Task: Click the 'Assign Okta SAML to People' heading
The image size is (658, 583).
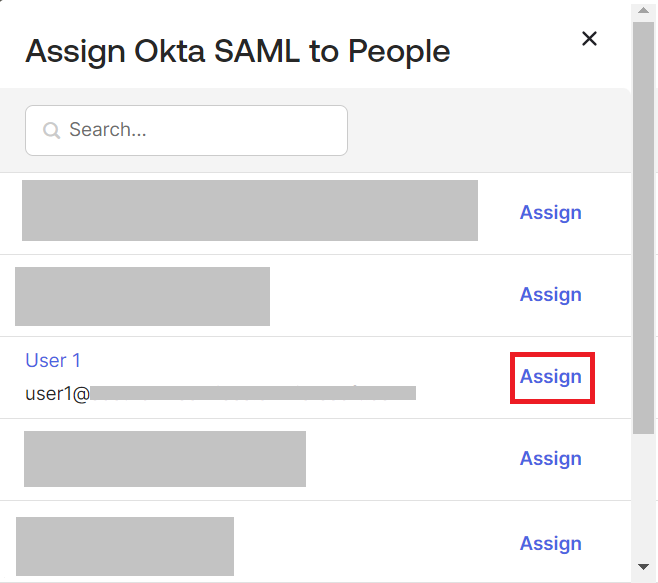Action: 237,50
